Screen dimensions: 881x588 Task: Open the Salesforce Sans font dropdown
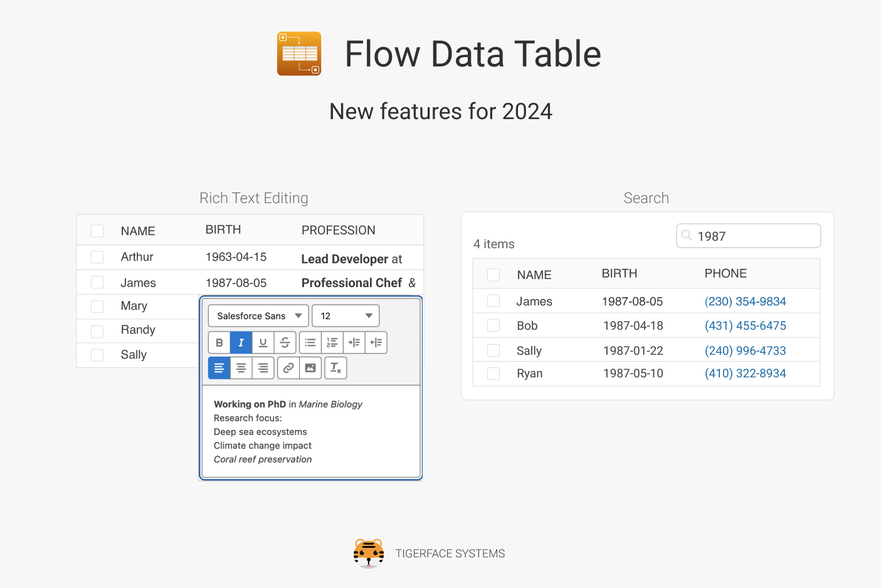[x=258, y=316]
